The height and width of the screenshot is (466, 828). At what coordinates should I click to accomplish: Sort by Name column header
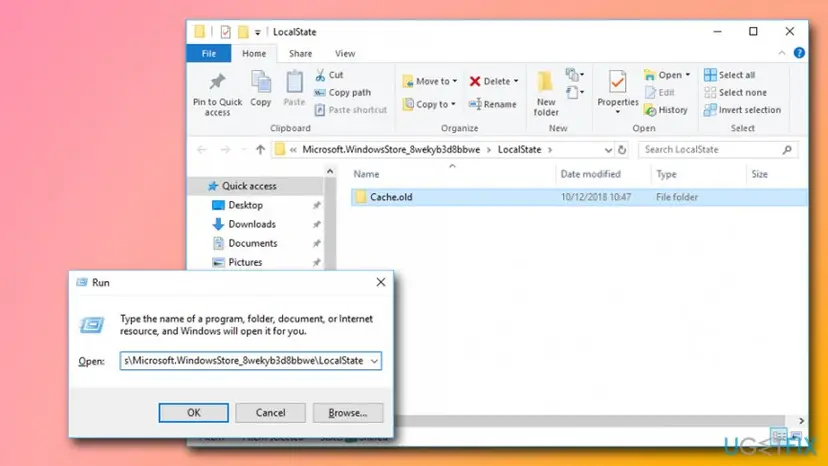(x=366, y=174)
